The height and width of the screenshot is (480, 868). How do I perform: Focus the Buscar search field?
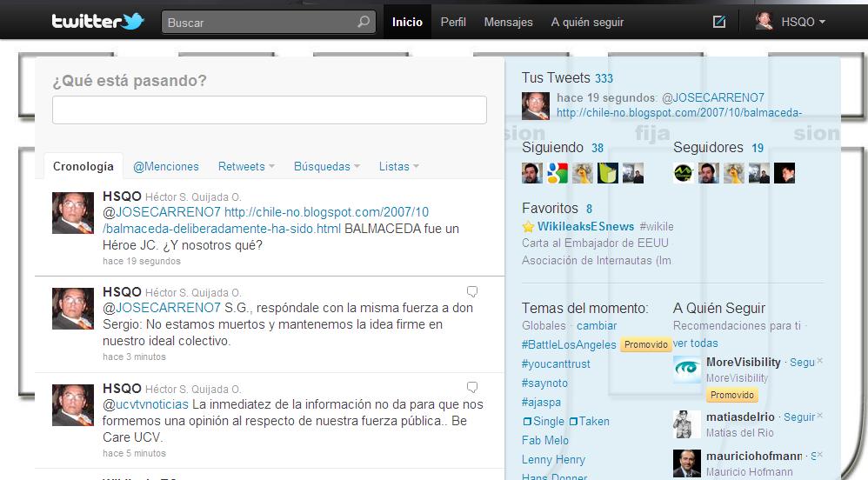coord(269,22)
